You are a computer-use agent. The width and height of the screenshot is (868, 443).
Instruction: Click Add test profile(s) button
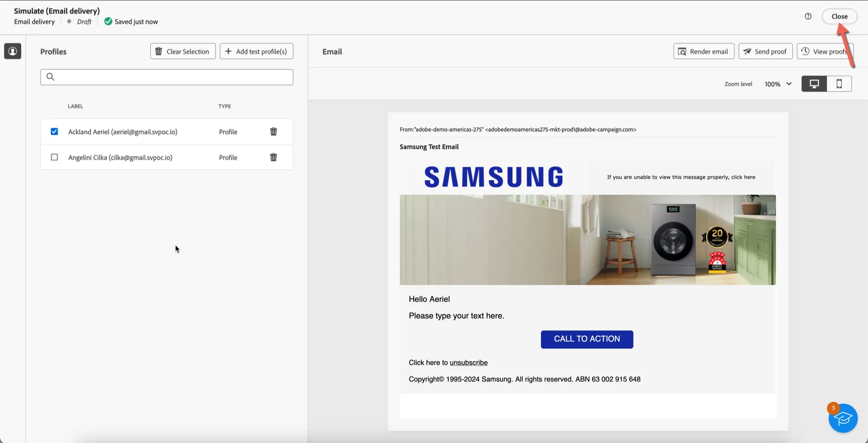[x=257, y=51]
